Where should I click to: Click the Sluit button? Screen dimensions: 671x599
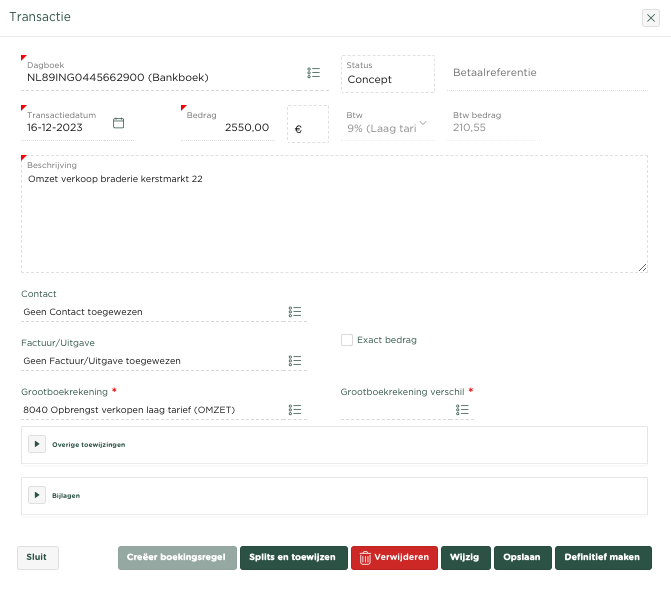pyautogui.click(x=38, y=557)
